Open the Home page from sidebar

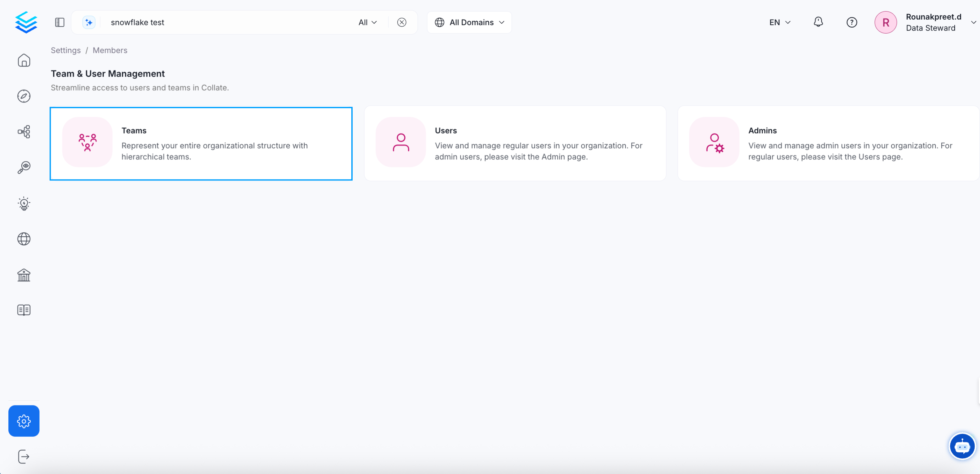[24, 60]
